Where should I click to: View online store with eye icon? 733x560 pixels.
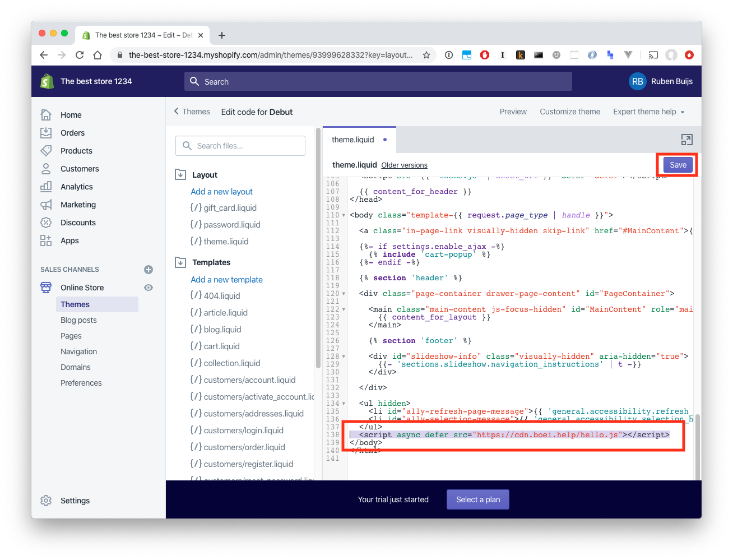click(149, 288)
